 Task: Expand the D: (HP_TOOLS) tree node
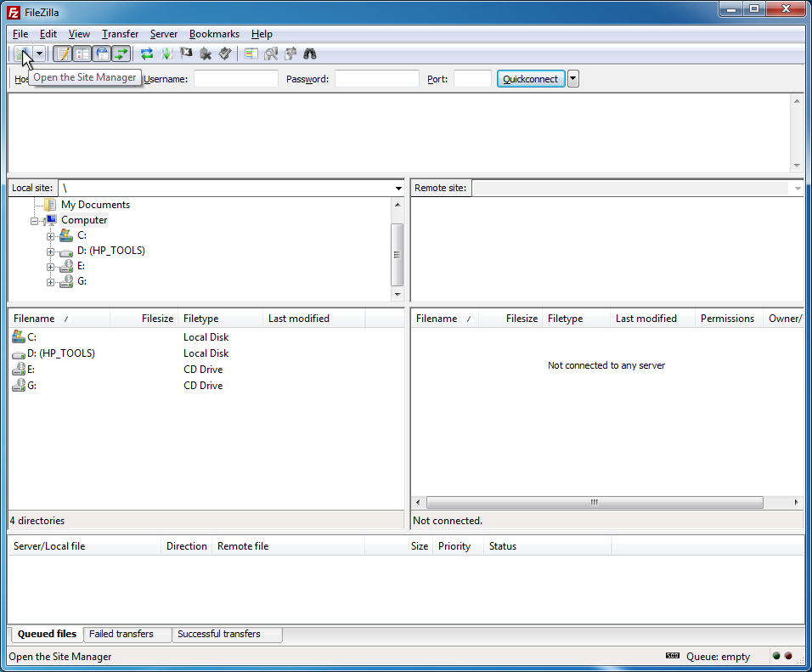click(x=50, y=251)
